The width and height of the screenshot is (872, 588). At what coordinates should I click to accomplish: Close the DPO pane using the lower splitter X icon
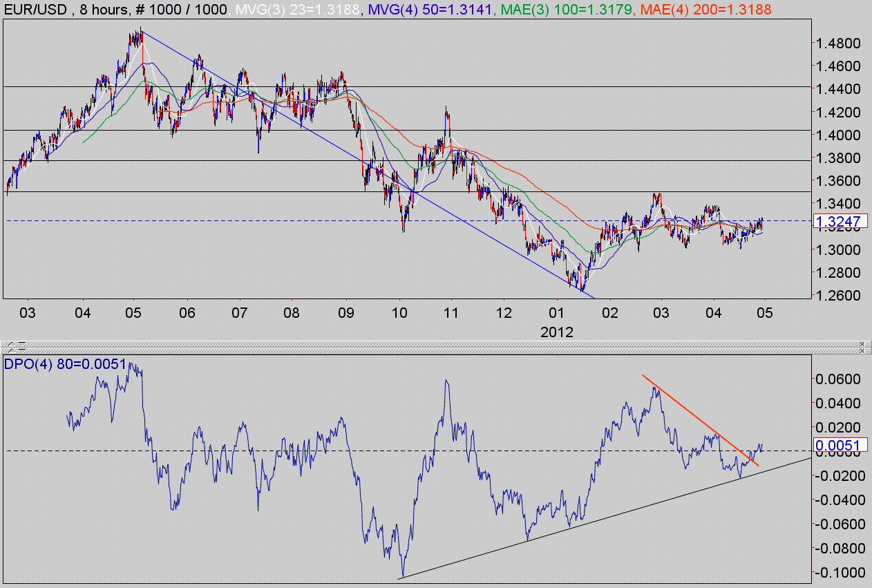[862, 351]
